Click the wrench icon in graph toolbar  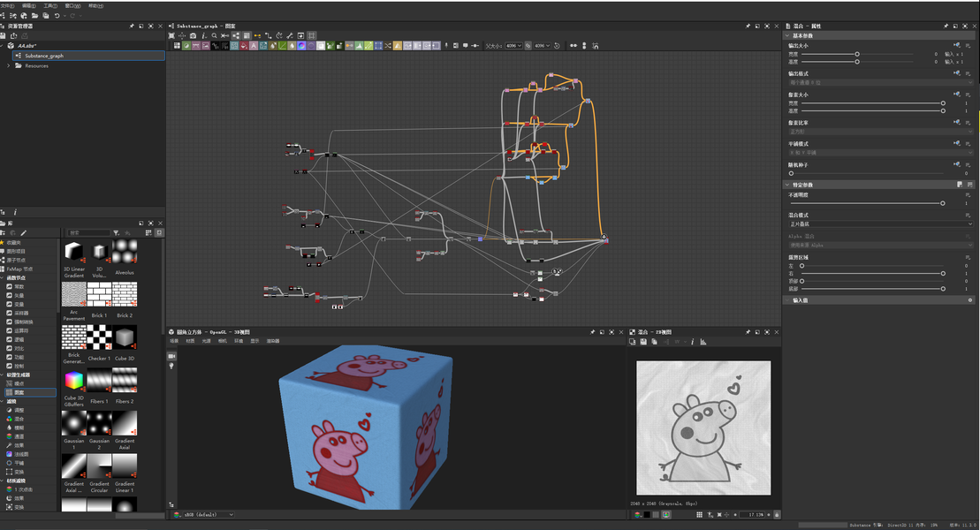(x=290, y=35)
